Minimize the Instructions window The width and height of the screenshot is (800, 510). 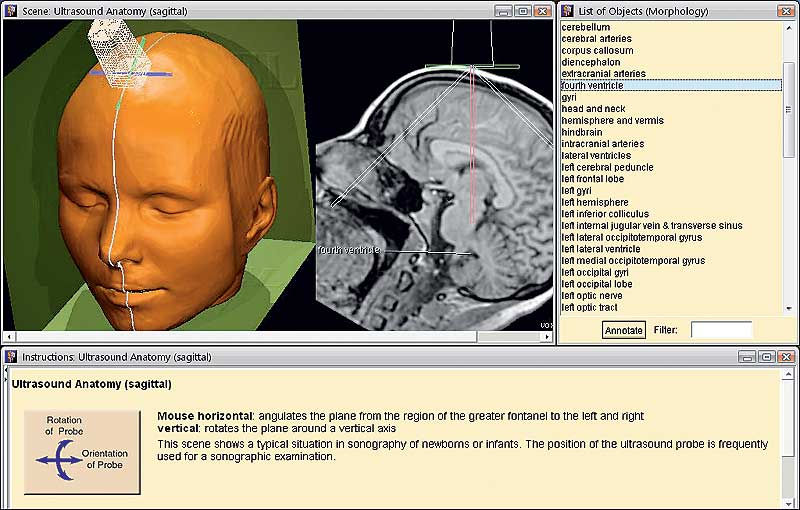(747, 356)
